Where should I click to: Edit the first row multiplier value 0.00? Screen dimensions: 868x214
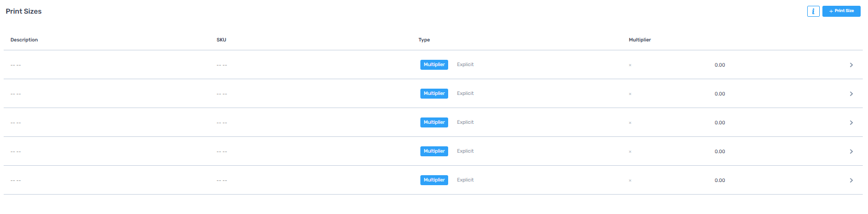pyautogui.click(x=720, y=65)
